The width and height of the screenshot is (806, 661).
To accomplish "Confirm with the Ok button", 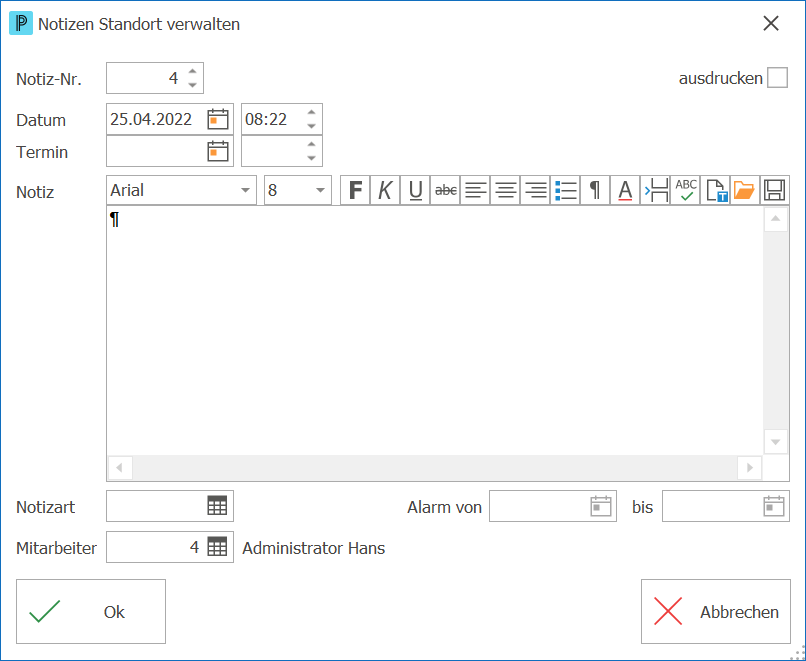I will 91,612.
